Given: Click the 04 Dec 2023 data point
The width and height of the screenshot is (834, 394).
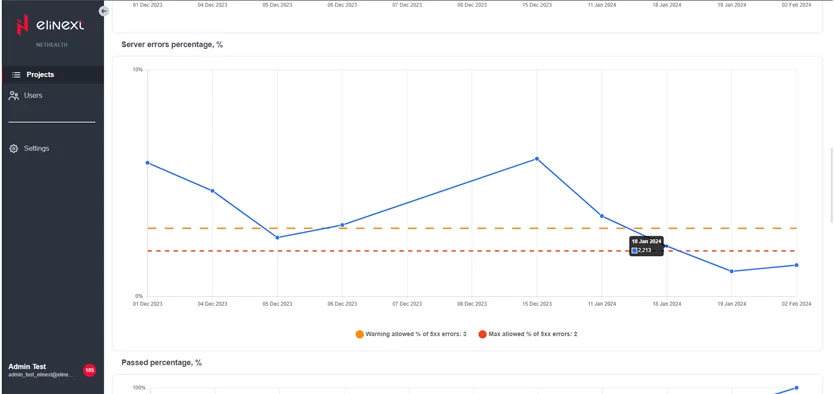Looking at the screenshot, I should [x=212, y=191].
